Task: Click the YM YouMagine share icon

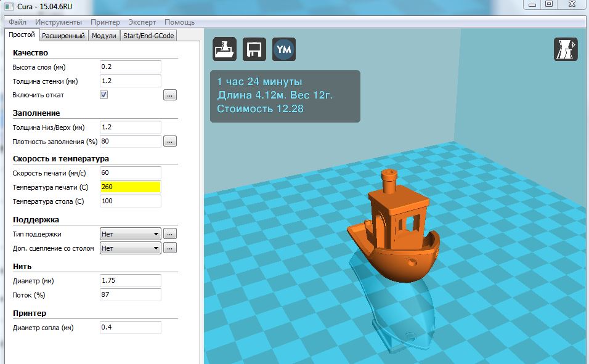Action: 284,49
